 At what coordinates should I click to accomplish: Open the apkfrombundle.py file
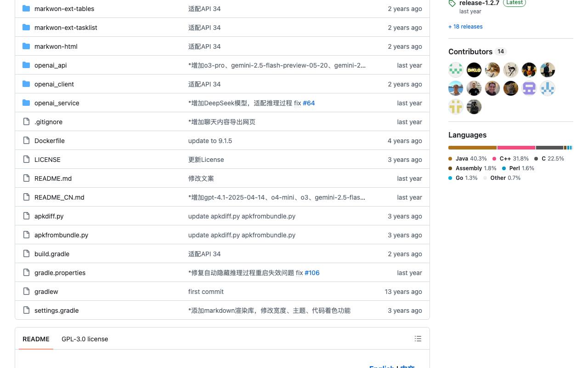click(61, 235)
